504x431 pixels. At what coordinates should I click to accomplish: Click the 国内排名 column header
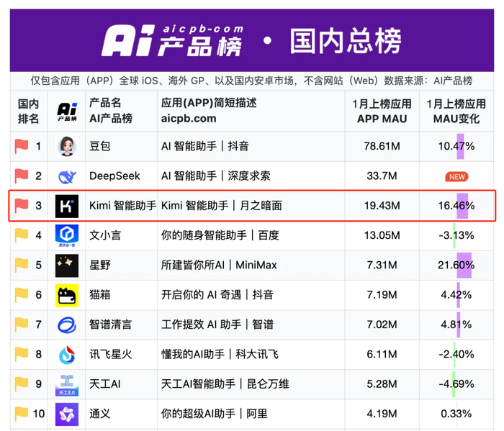[28, 111]
